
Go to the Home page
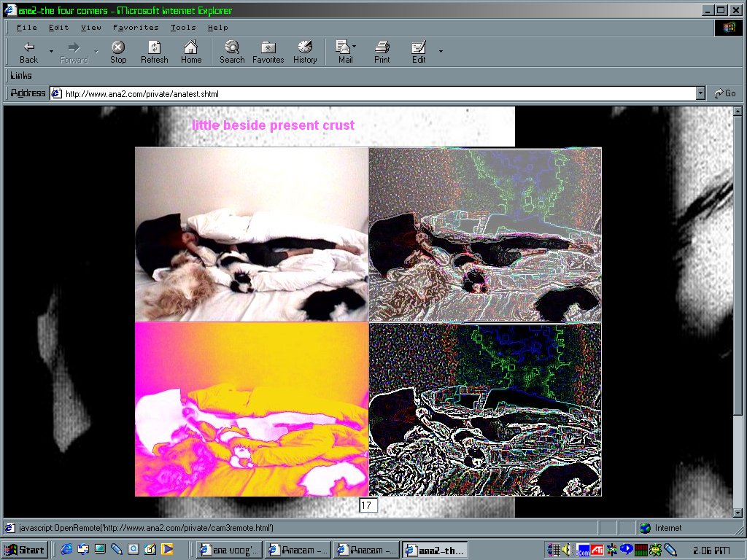point(191,52)
